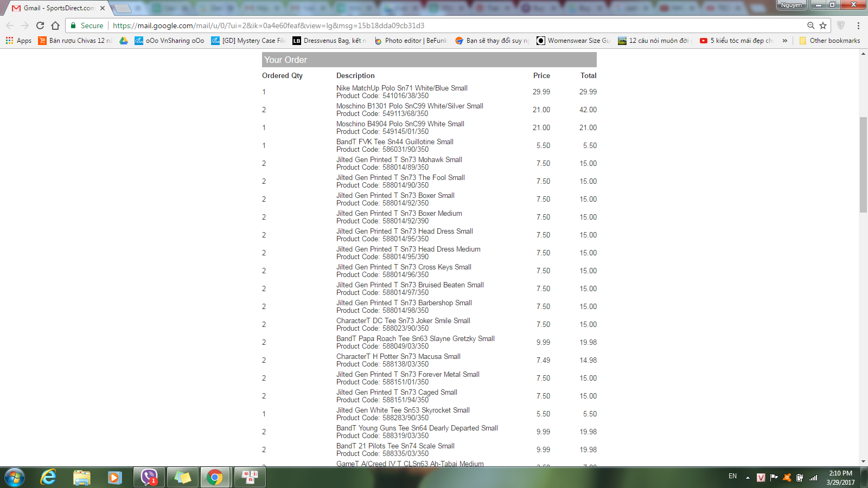
Task: Expand the hidden bookmarks overflow chevron
Action: [784, 41]
